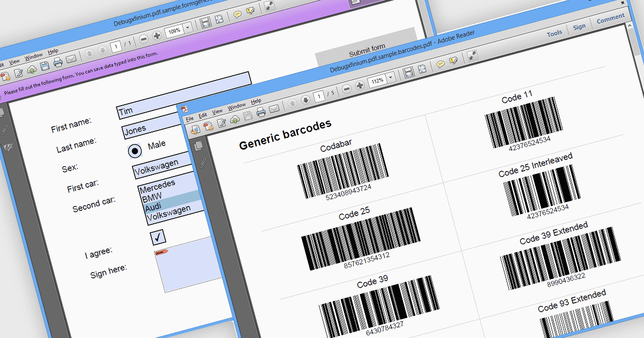
Task: Open Help menu in form window
Action: (53, 52)
